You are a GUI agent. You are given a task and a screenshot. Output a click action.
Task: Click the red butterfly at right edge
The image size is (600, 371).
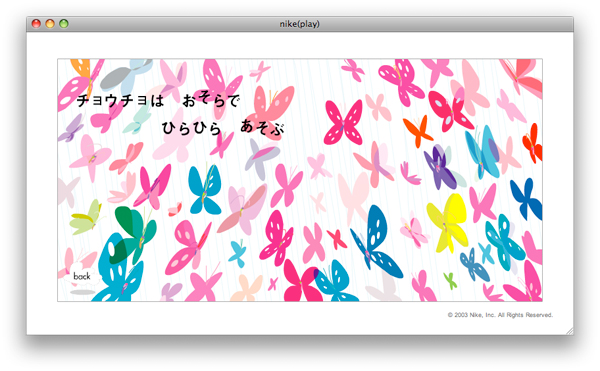(533, 142)
